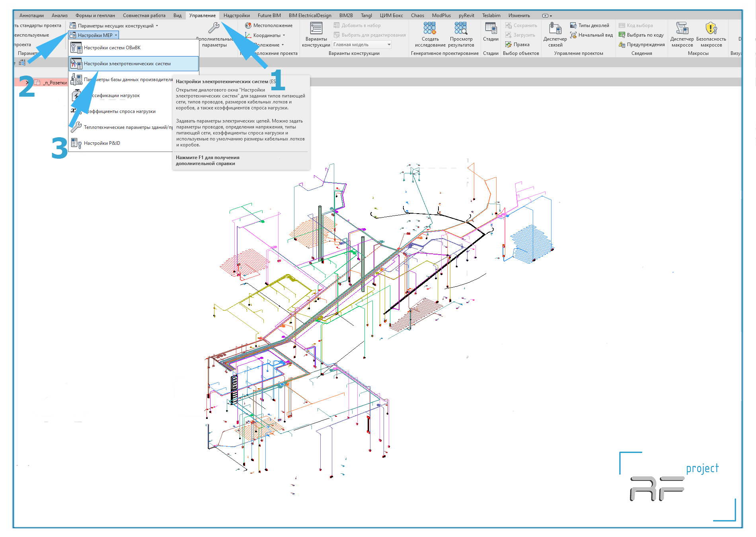The height and width of the screenshot is (537, 756).
Task: Open the Надстройки tab
Action: click(x=236, y=16)
